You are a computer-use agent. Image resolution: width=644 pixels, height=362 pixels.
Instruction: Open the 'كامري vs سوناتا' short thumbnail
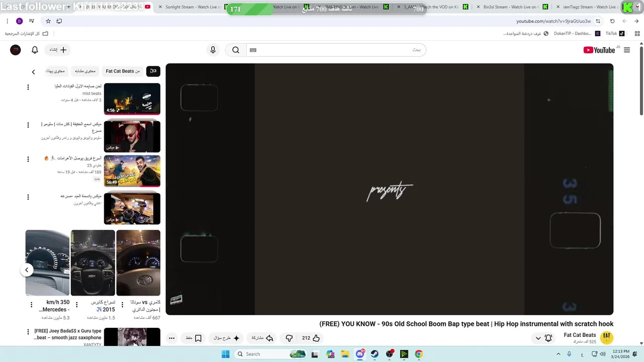pos(138,262)
